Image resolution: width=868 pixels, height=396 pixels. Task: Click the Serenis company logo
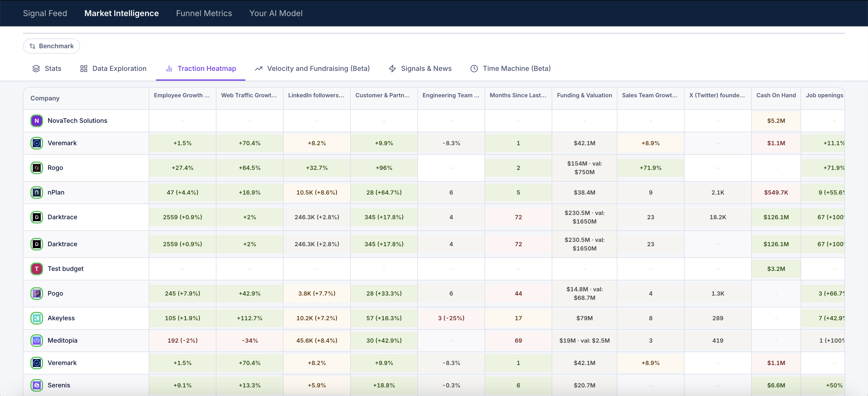[x=37, y=385]
